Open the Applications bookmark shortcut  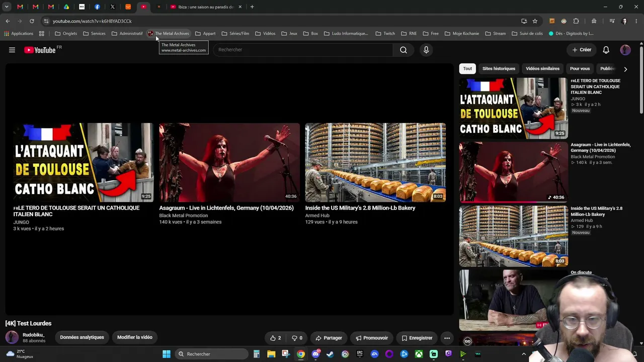coord(19,34)
